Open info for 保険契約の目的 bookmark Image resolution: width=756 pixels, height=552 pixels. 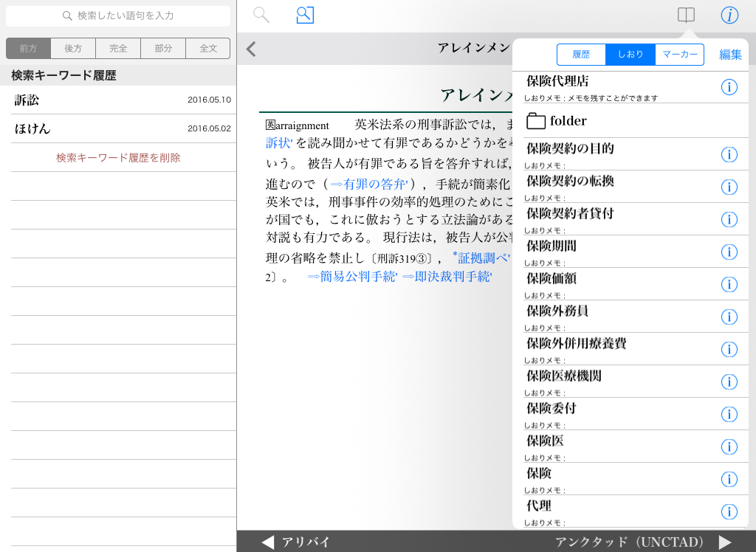pos(729,154)
